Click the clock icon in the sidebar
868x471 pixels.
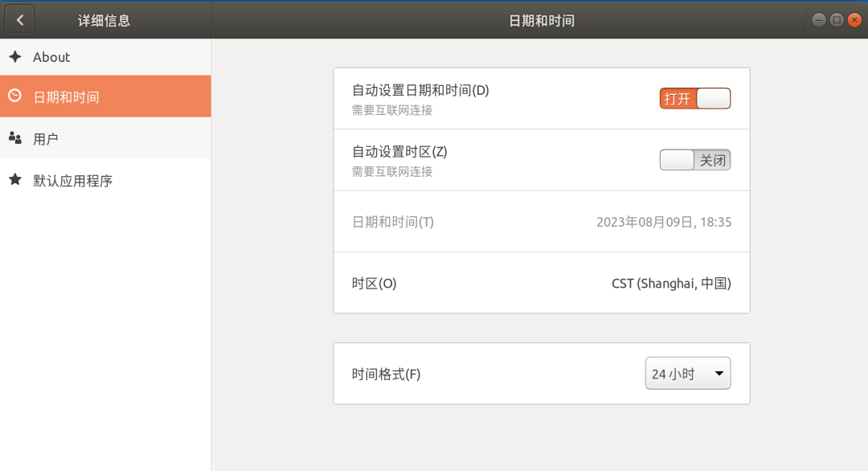coord(14,96)
